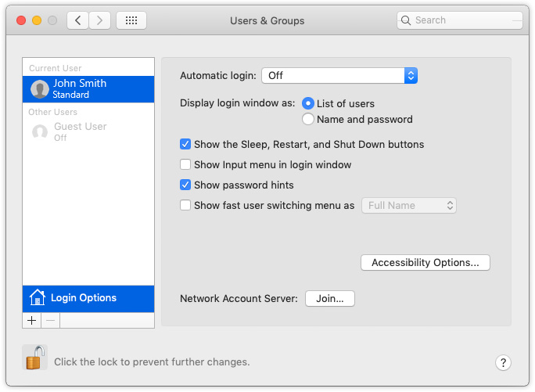Open the Full Name dropdown menu

tap(408, 205)
